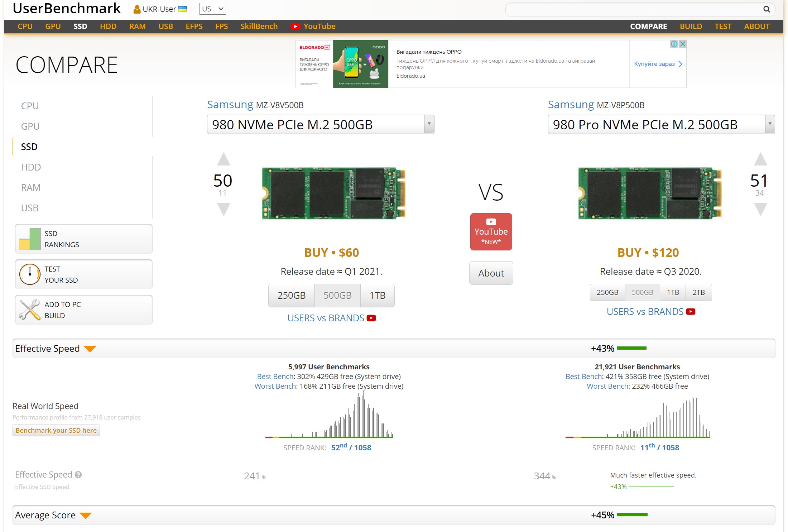
Task: Open GPU in the top navigation bar
Action: 53,27
